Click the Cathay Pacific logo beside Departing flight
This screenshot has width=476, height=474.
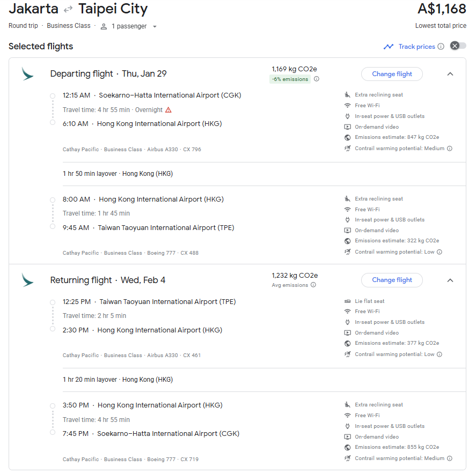pyautogui.click(x=27, y=75)
